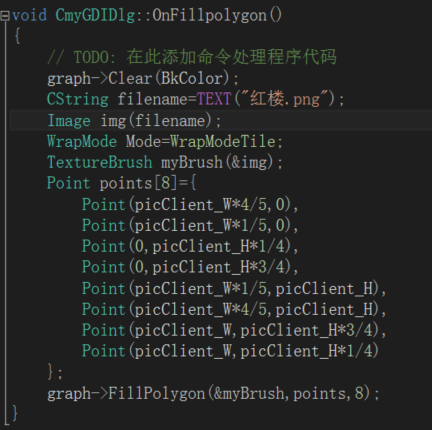432x430 pixels.
Task: Click the graph->Clear(BkColor) call
Action: click(143, 78)
